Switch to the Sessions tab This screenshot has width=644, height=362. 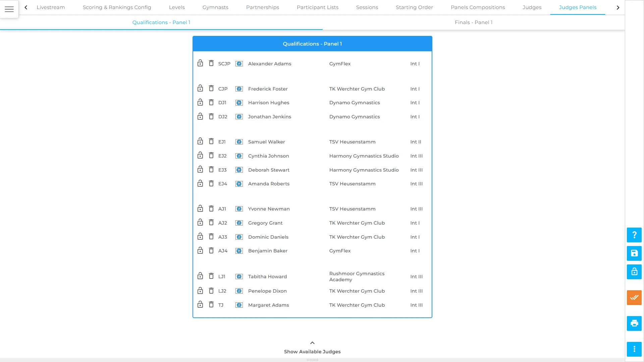[367, 7]
